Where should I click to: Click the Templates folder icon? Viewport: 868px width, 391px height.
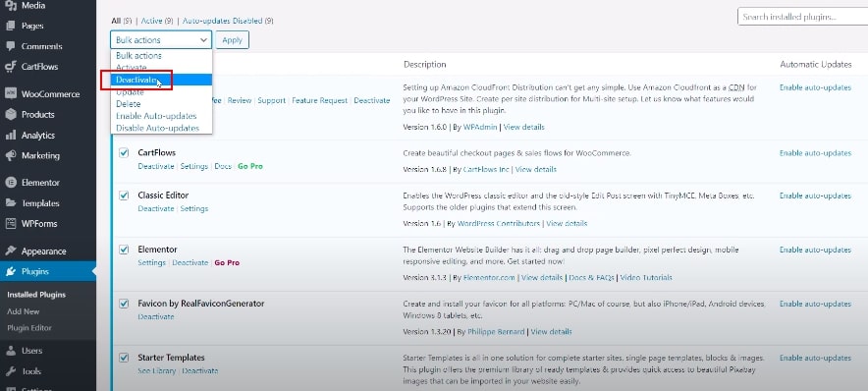coord(11,203)
